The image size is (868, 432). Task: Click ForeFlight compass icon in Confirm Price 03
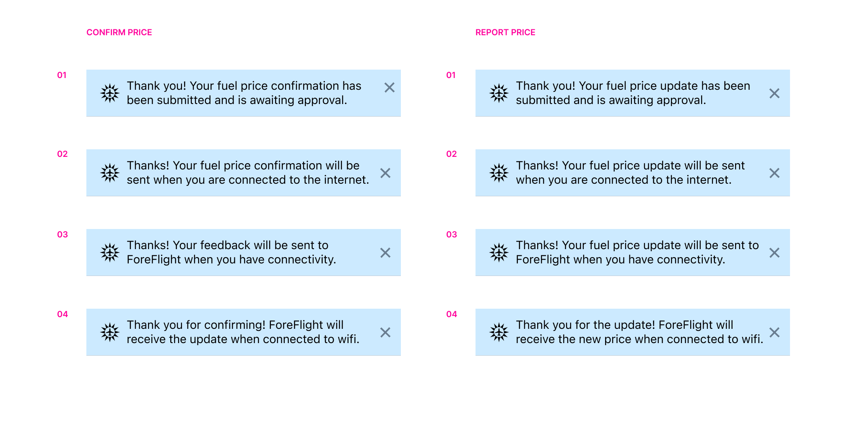pos(110,252)
